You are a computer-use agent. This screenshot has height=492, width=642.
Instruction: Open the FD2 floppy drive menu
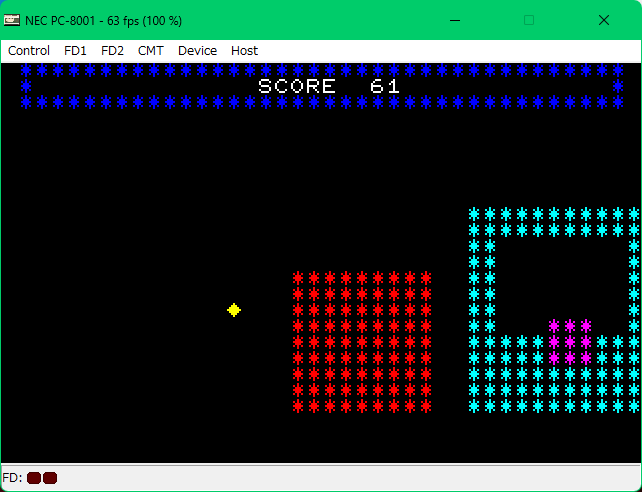(x=112, y=50)
